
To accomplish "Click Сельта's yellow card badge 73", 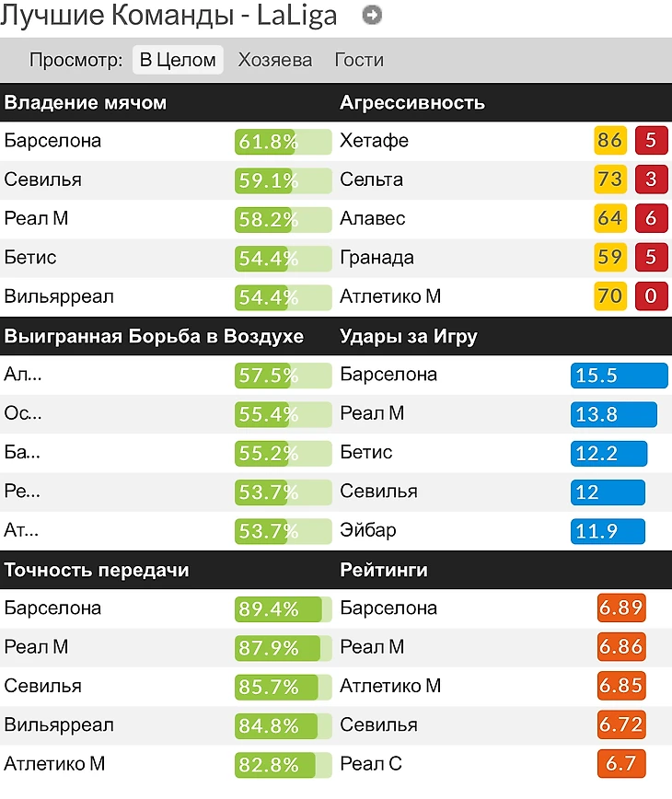I will (609, 179).
